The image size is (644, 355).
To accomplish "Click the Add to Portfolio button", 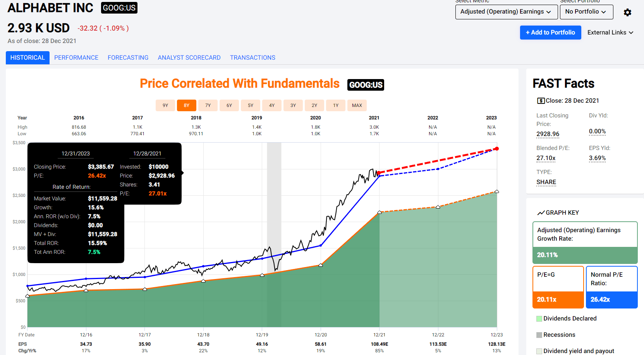I will (550, 33).
